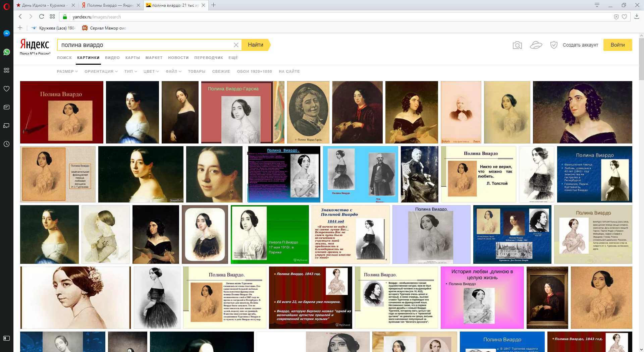This screenshot has height=352, width=644.
Task: Open the ad blocker badge in address bar
Action: coord(616,17)
